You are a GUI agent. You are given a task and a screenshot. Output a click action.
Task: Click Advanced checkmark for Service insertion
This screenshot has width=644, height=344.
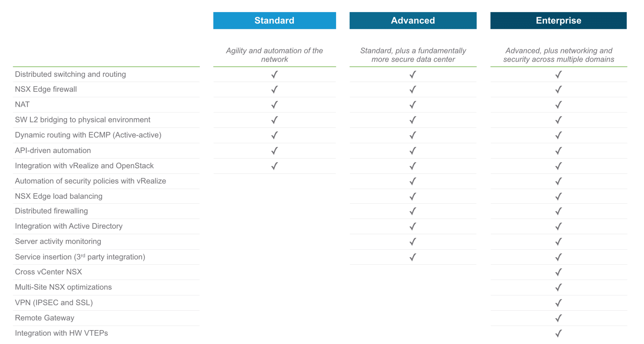413,257
